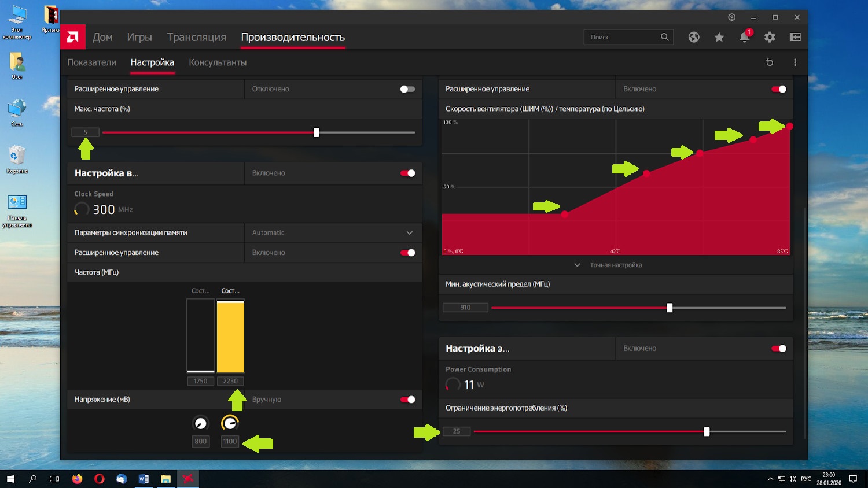Click the 1100 voltage value field
Image resolution: width=868 pixels, height=488 pixels.
pos(230,441)
